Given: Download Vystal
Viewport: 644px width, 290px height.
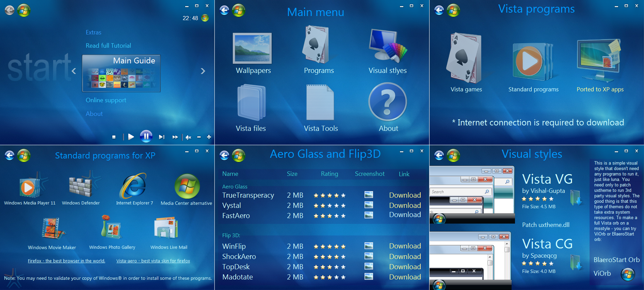Looking at the screenshot, I should point(405,205).
